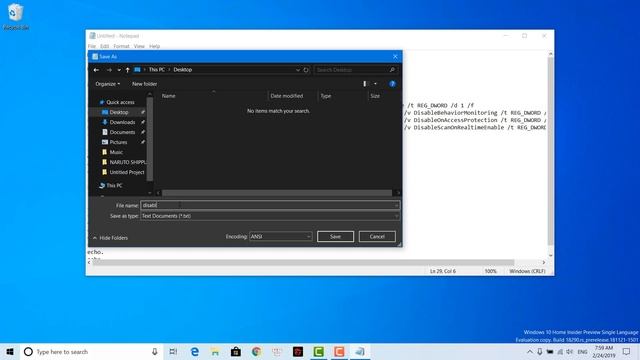Open the Recycle Bin desktop icon
Screen dimensions: 640x360
point(16,17)
